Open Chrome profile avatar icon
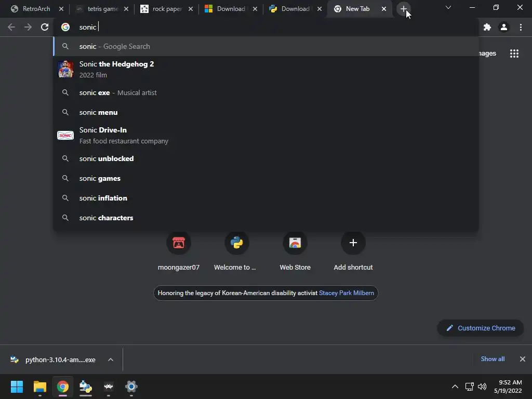532x399 pixels. [x=504, y=27]
